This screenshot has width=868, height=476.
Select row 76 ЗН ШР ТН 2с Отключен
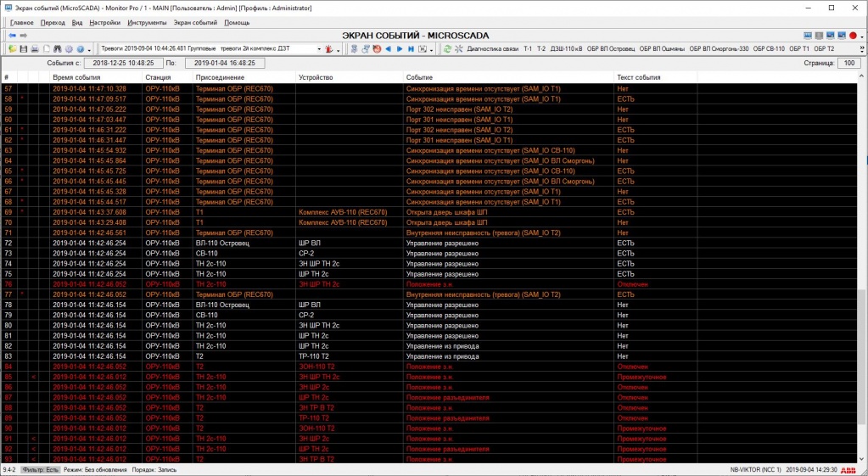[429, 284]
